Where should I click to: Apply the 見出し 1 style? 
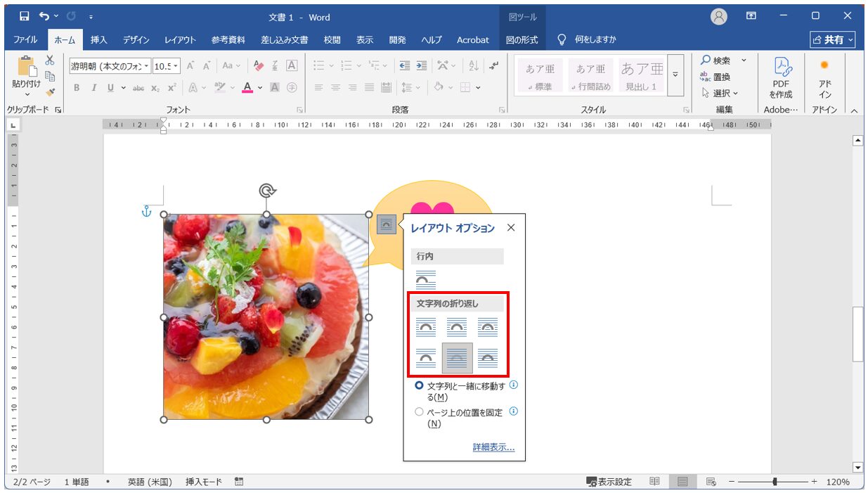(x=642, y=75)
